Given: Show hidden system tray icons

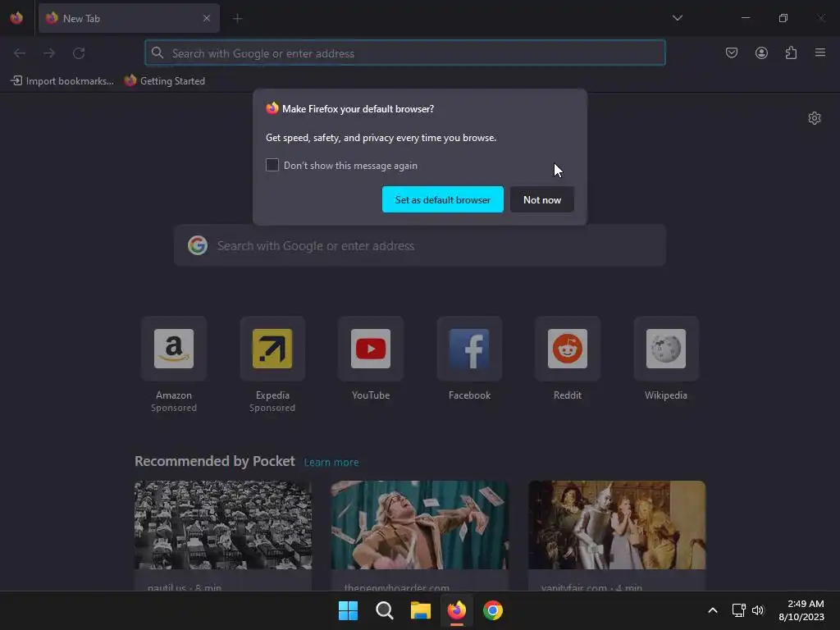Looking at the screenshot, I should point(713,610).
